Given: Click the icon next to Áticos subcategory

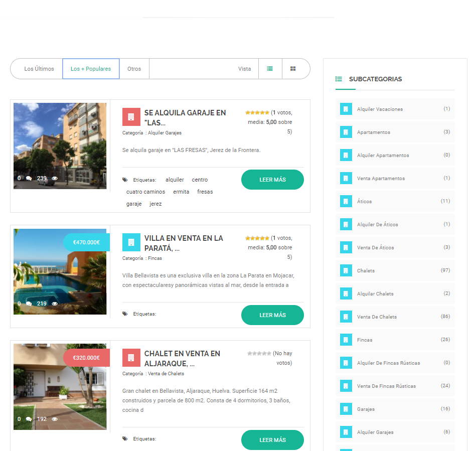Looking at the screenshot, I should 346,201.
